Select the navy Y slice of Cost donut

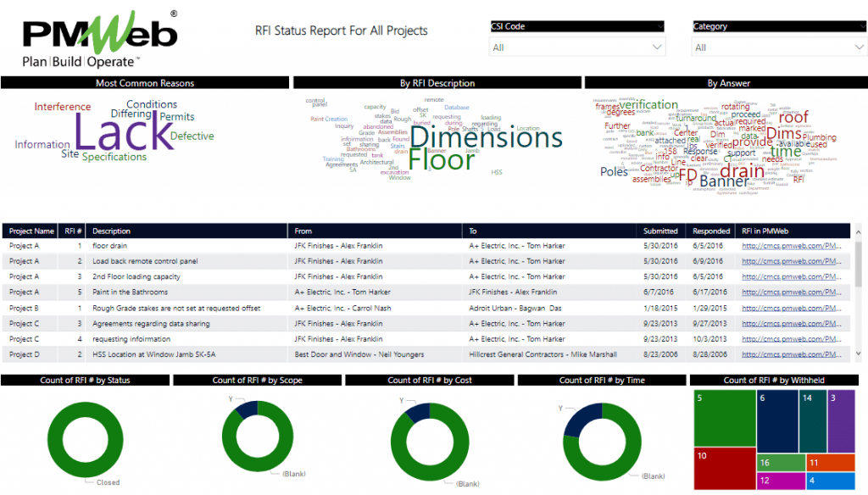(x=417, y=412)
